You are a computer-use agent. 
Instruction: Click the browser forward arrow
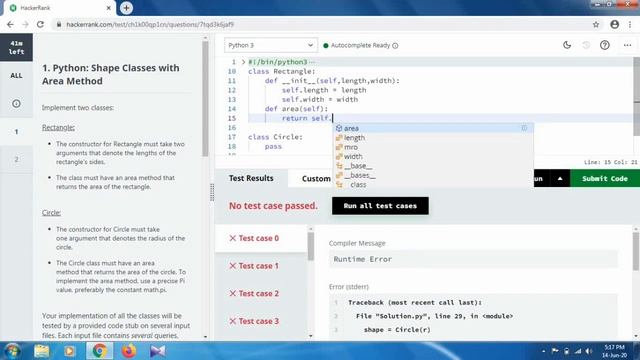(x=25, y=24)
